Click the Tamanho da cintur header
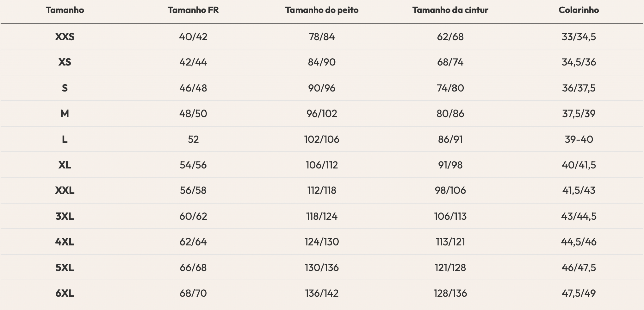Image resolution: width=644 pixels, height=310 pixels. (x=450, y=10)
